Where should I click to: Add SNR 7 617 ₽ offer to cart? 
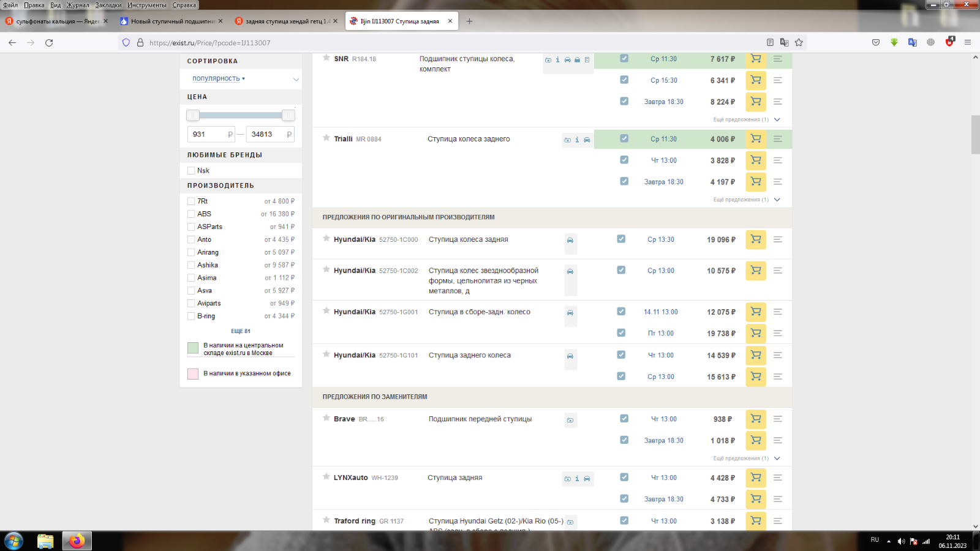pos(756,59)
